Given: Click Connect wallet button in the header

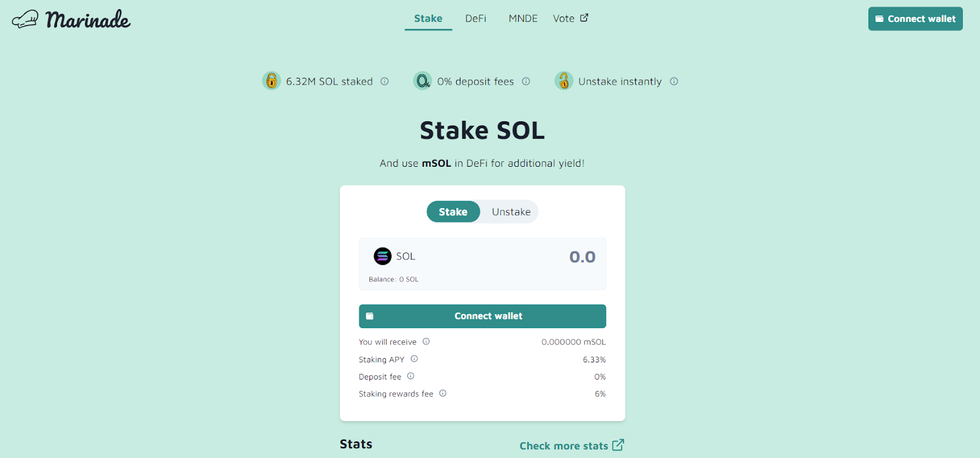Looking at the screenshot, I should [x=916, y=19].
